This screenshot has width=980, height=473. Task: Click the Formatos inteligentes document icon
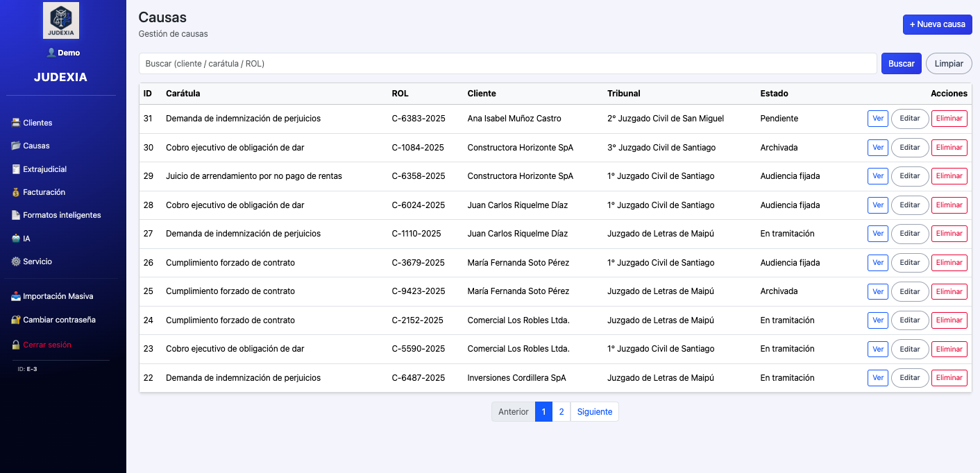16,215
